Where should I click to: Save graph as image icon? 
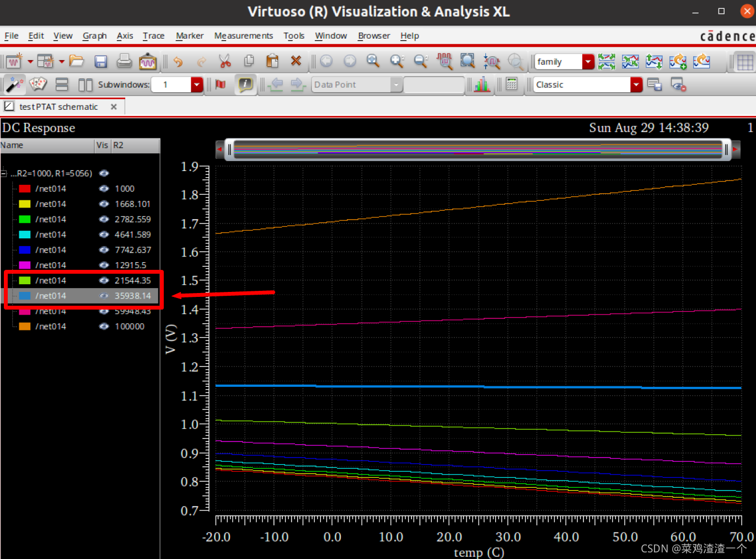pyautogui.click(x=148, y=61)
